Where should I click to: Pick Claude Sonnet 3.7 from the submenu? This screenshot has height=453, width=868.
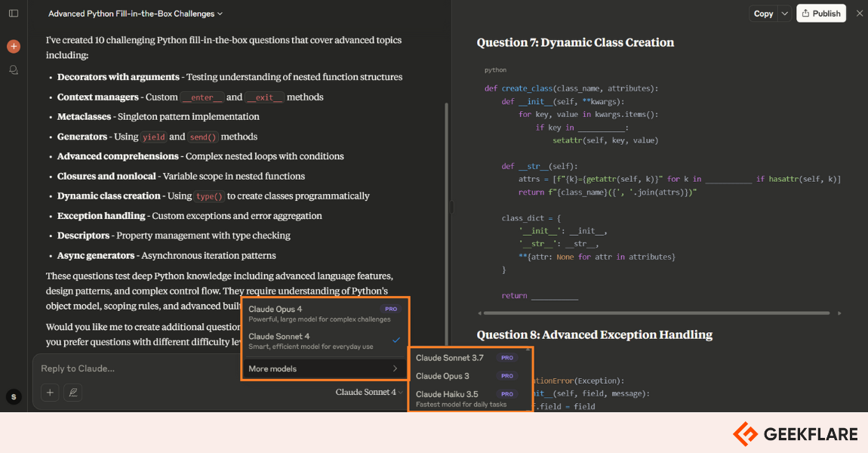tap(468, 358)
